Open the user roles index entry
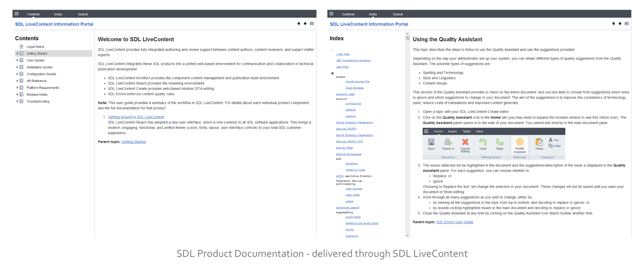Screen dimensions: 644x269 coord(352,195)
